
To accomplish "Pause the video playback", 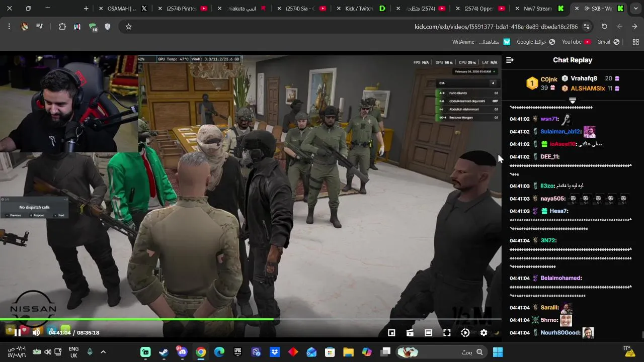I will click(17, 332).
